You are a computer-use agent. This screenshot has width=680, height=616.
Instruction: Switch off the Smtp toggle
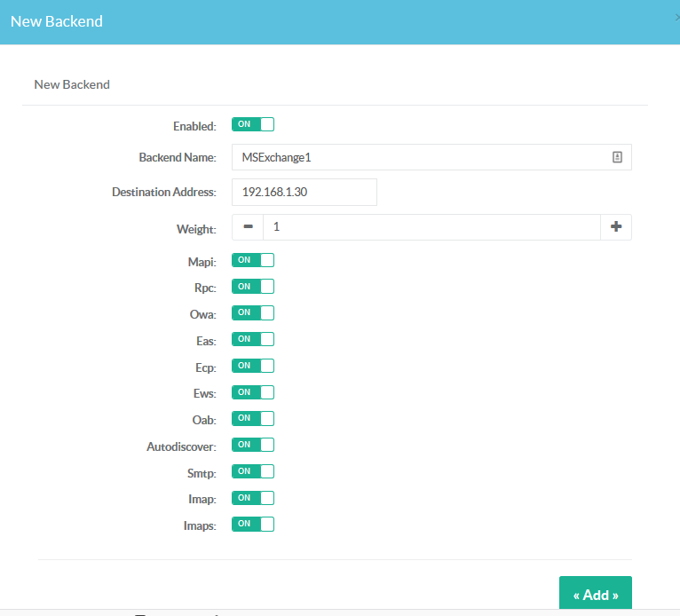[253, 471]
